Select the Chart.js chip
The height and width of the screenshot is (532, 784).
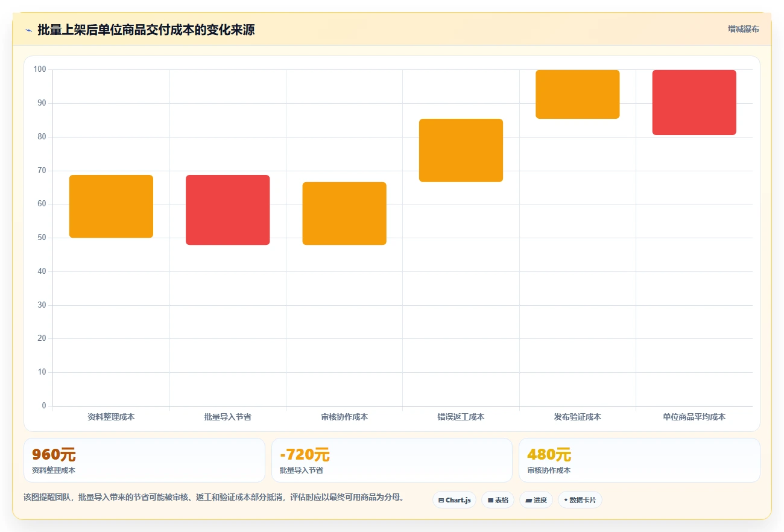(454, 500)
